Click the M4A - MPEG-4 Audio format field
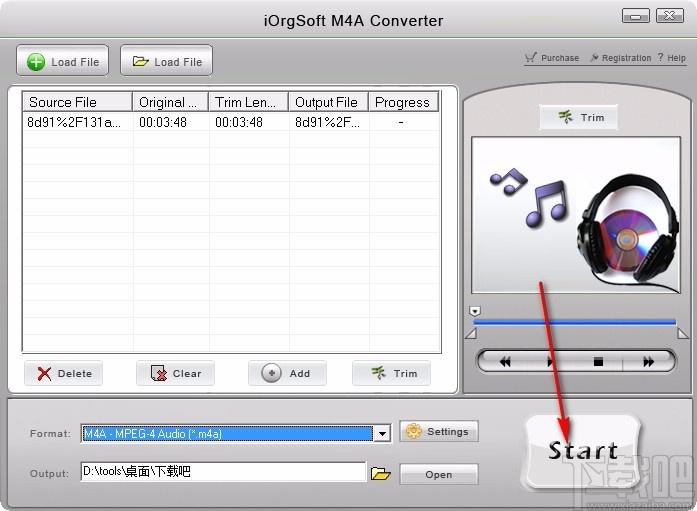 pos(228,434)
